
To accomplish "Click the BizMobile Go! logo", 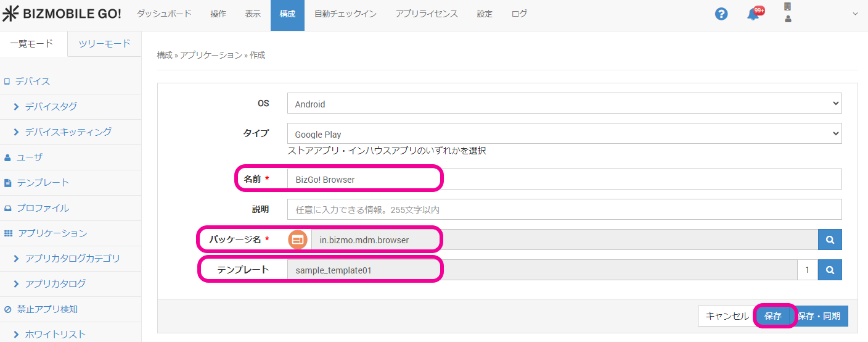I will [x=62, y=14].
